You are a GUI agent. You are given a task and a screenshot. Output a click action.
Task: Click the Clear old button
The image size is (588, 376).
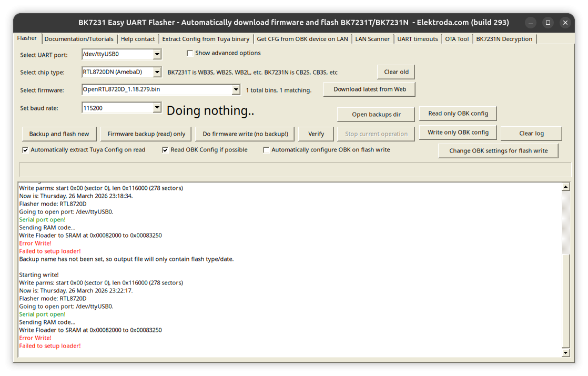point(396,72)
